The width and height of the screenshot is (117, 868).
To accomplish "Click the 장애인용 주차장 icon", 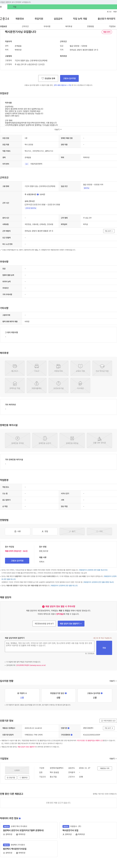I will coord(18,440).
